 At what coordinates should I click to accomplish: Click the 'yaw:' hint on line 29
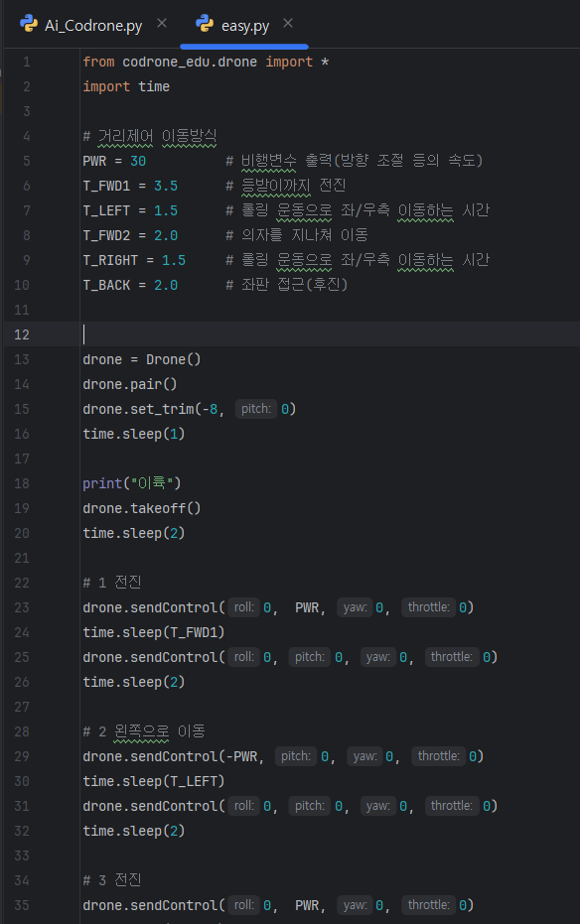364,756
